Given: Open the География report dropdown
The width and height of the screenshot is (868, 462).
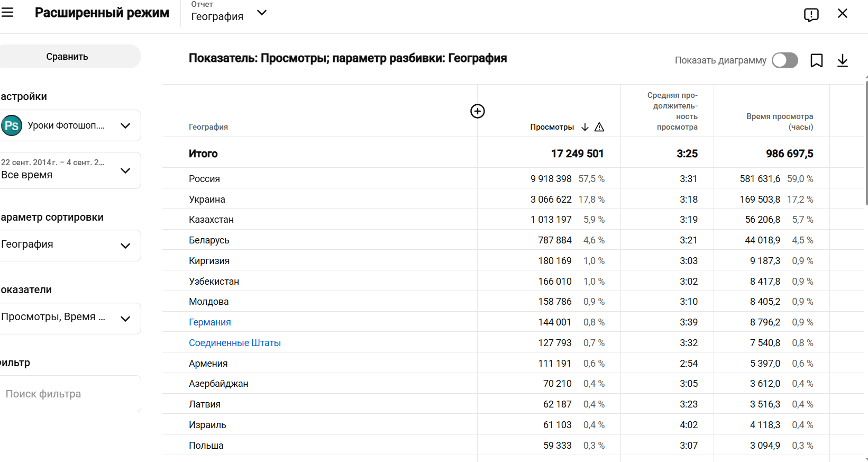Looking at the screenshot, I should click(229, 12).
